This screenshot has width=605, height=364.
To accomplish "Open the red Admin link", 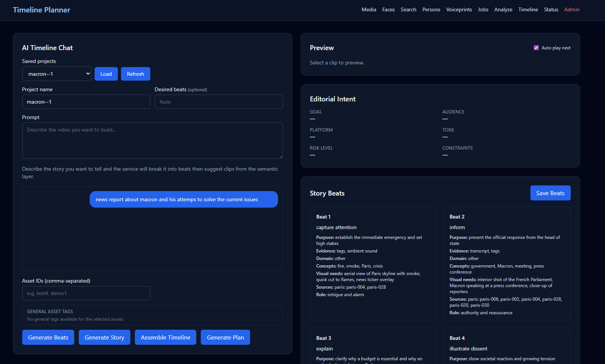I will click(571, 9).
